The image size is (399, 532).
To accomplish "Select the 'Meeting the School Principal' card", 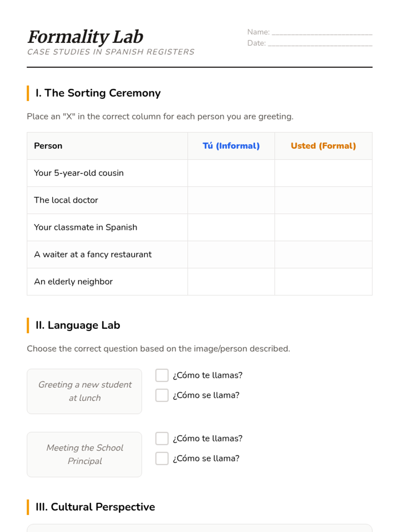I will pos(84,455).
